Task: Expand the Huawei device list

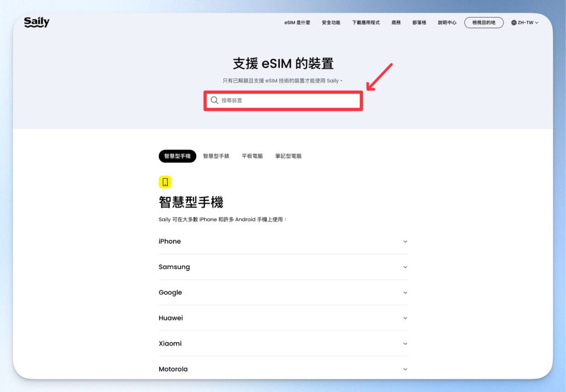Action: tap(283, 318)
